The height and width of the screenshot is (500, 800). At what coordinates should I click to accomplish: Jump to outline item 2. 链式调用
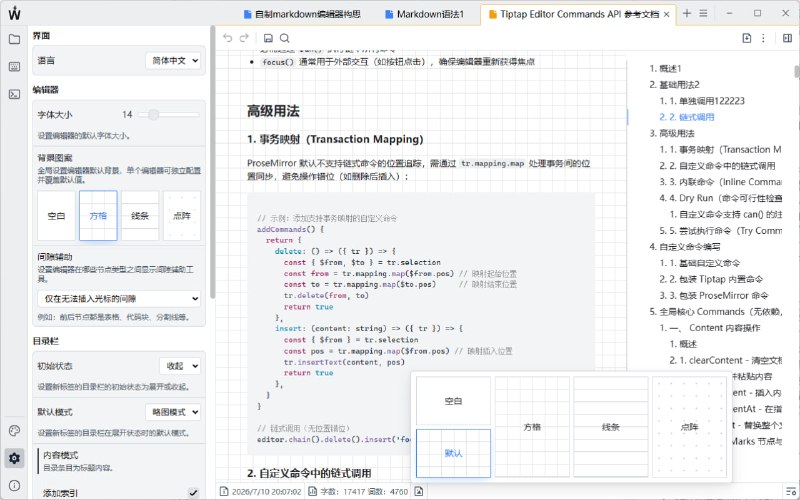coord(687,117)
